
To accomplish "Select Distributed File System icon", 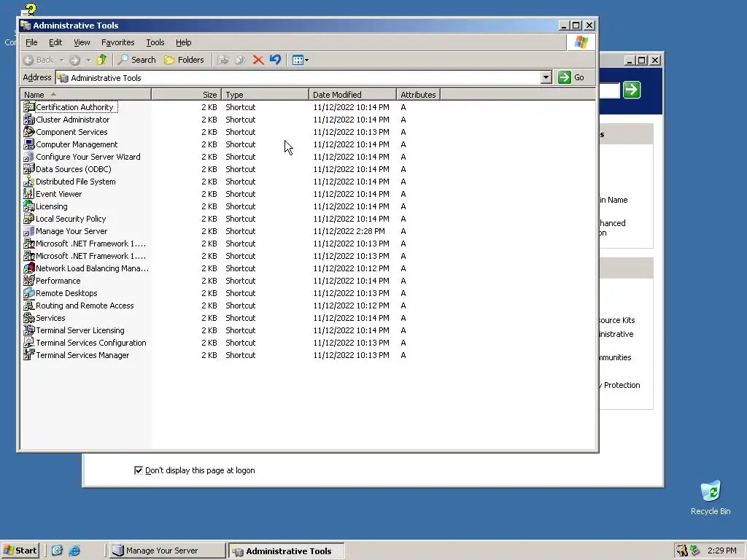I will tap(29, 182).
